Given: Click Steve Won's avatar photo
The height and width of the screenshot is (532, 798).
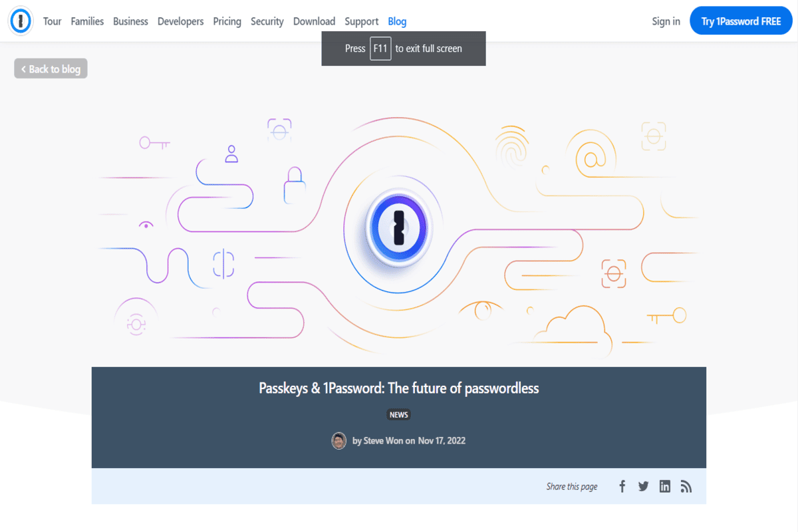Looking at the screenshot, I should (339, 440).
